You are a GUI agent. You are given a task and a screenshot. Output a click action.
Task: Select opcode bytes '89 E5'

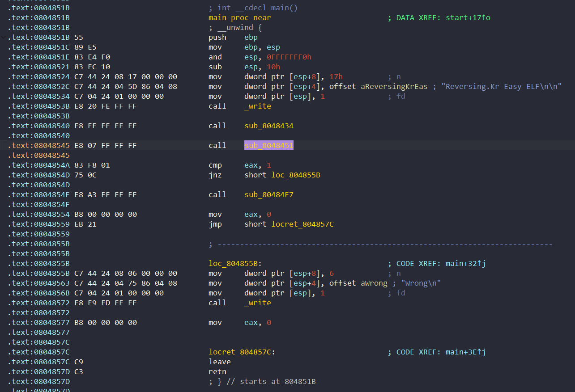(85, 47)
